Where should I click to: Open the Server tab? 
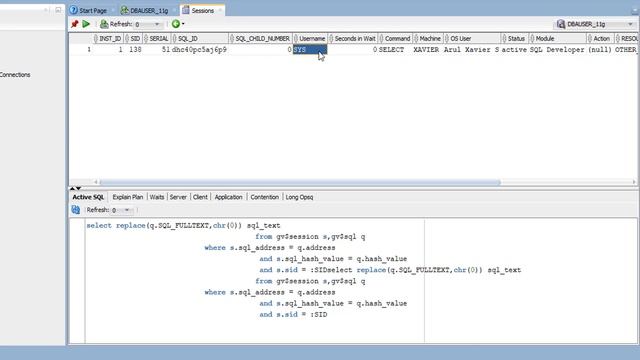[x=178, y=197]
